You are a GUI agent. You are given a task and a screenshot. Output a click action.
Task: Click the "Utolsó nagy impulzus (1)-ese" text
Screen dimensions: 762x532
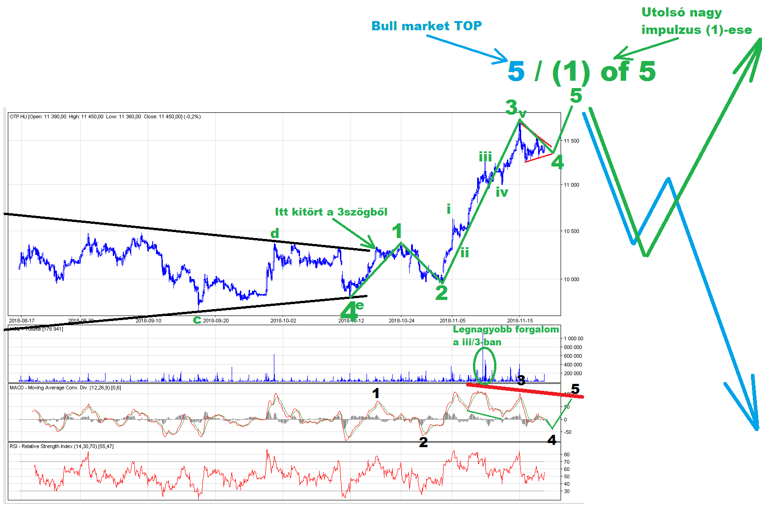(696, 21)
